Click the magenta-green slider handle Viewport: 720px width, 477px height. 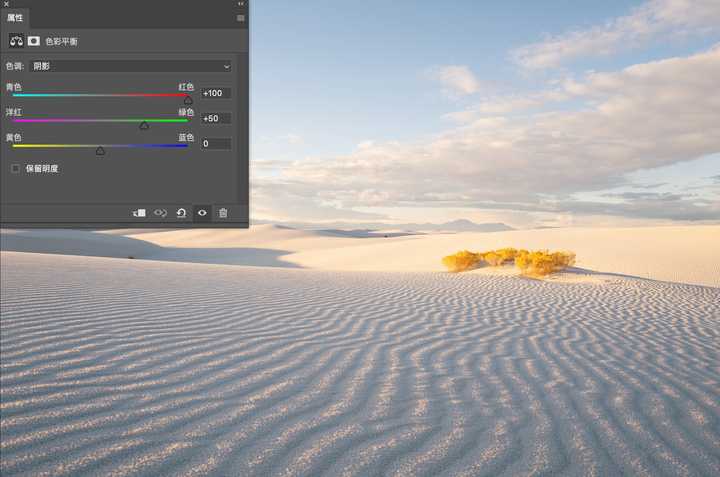click(144, 125)
